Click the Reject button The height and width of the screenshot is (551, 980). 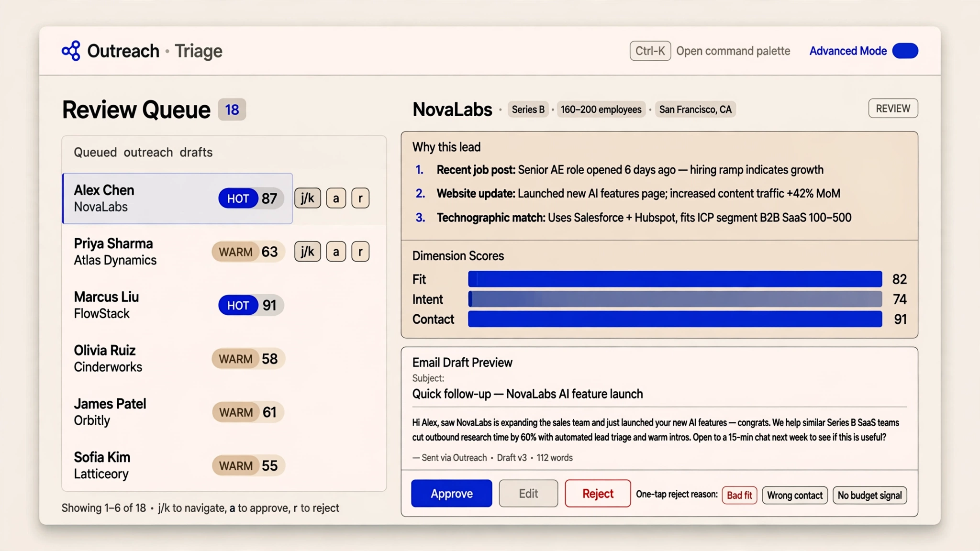click(x=598, y=493)
